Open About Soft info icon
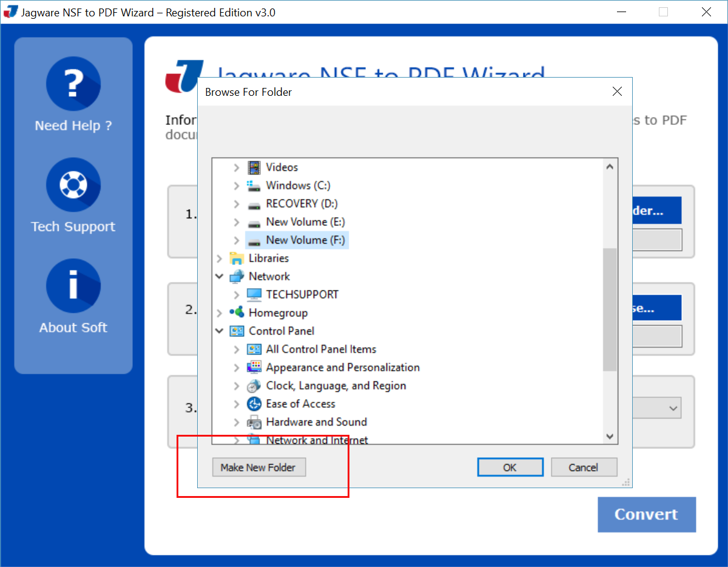The height and width of the screenshot is (567, 728). (x=73, y=286)
